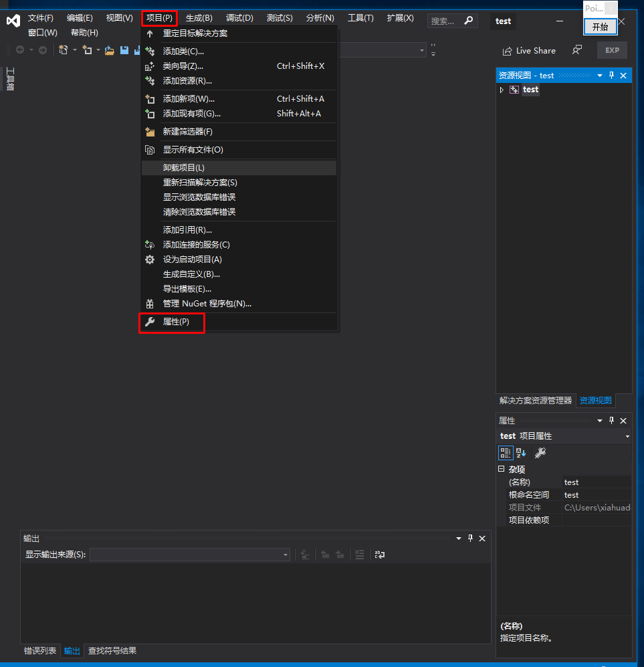Click the EXP button

coord(613,50)
